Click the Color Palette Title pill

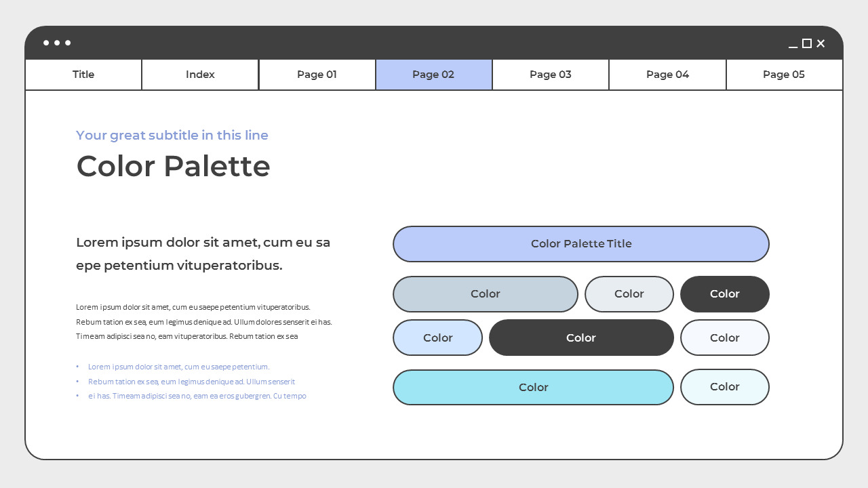(581, 243)
